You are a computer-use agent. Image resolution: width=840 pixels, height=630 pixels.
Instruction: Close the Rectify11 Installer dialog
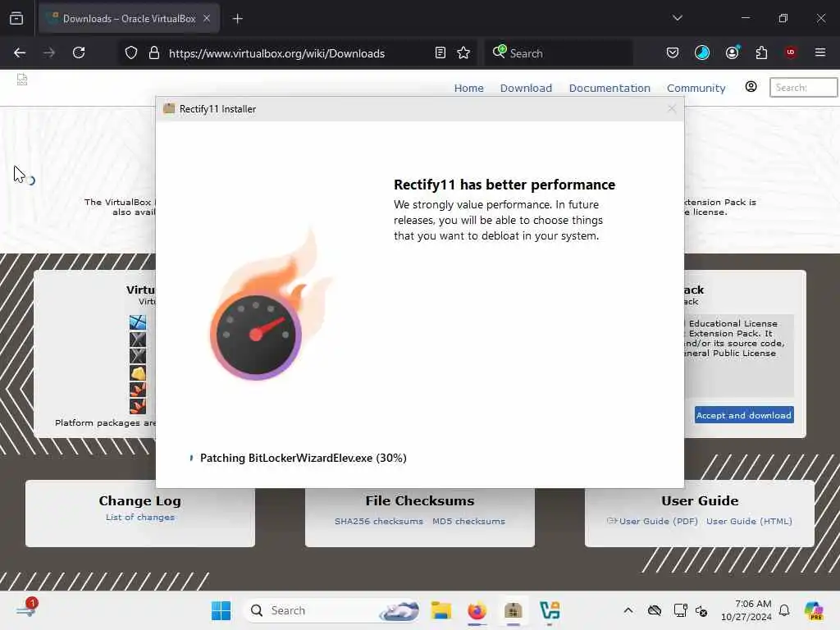tap(672, 109)
